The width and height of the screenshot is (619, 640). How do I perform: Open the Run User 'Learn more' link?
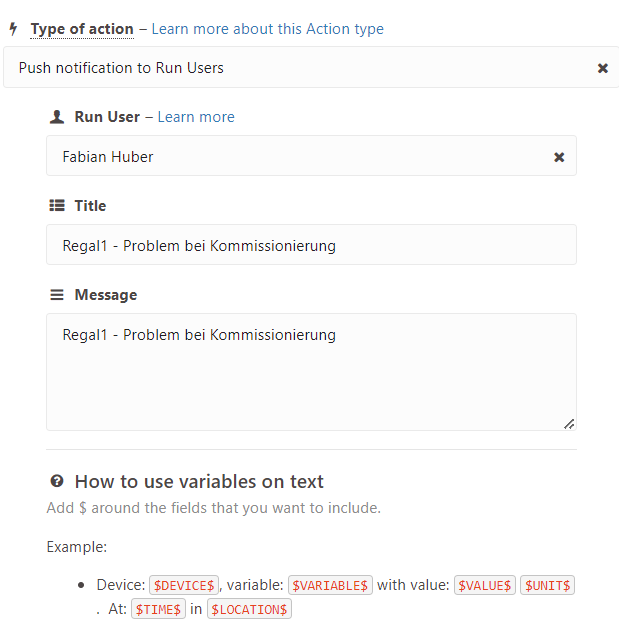click(x=196, y=117)
